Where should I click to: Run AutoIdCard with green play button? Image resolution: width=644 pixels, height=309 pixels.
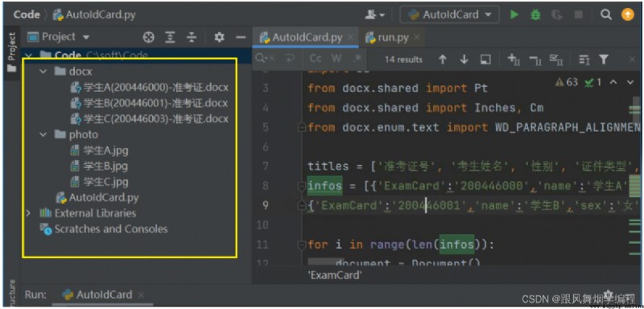[x=514, y=15]
